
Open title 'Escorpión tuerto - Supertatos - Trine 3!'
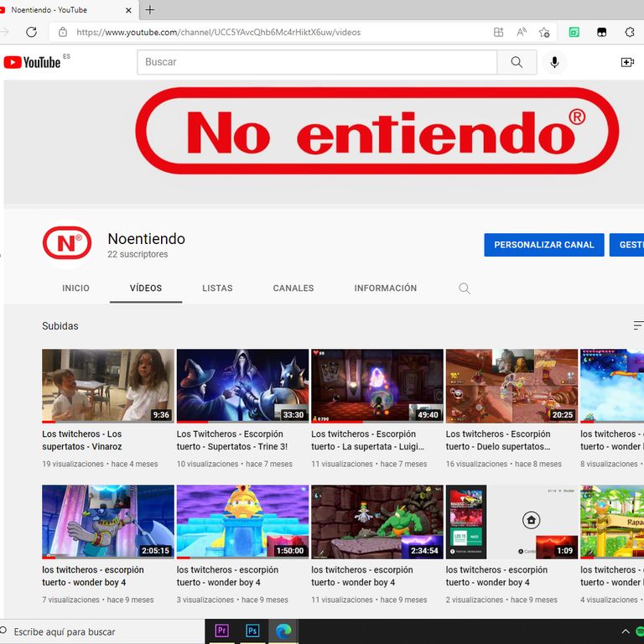point(232,440)
